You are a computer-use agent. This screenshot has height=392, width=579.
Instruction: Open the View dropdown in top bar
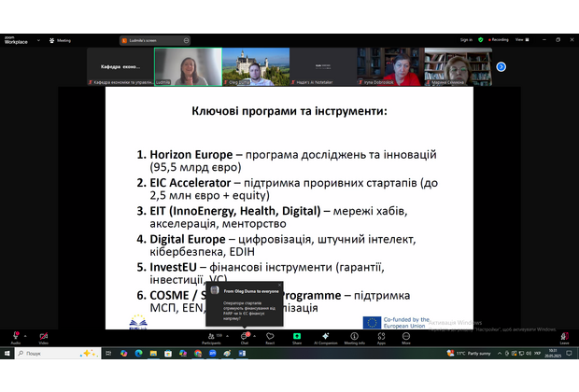click(522, 40)
